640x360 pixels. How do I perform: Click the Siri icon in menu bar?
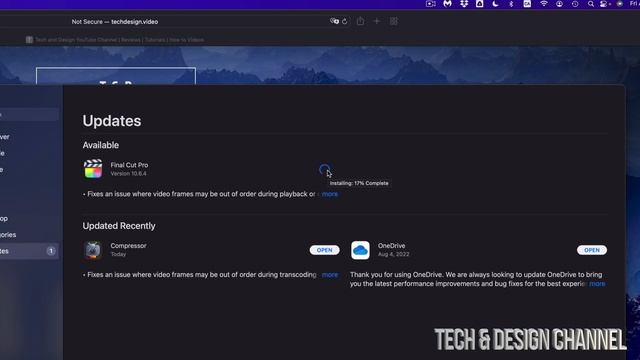620,4
